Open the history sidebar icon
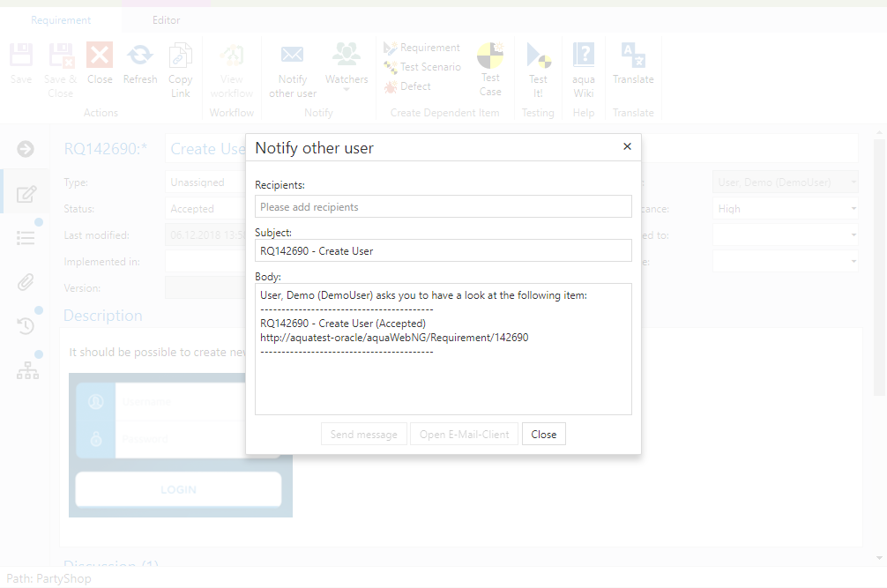 (x=26, y=326)
